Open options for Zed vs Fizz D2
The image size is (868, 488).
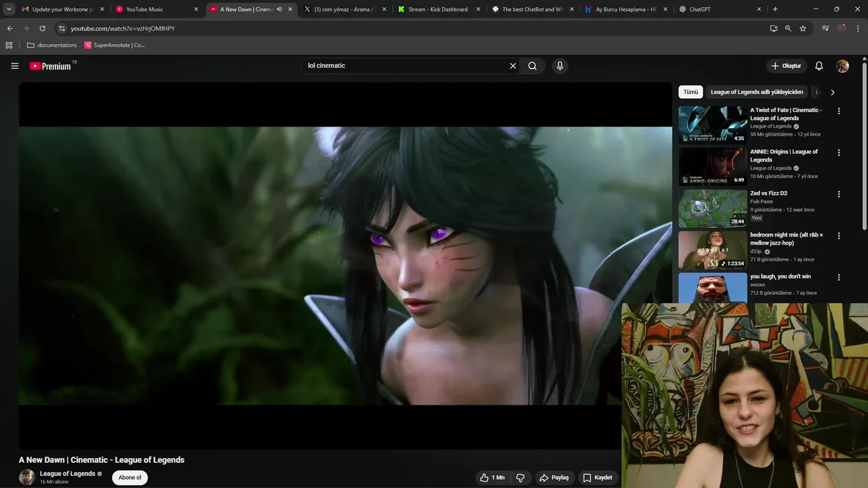(839, 194)
